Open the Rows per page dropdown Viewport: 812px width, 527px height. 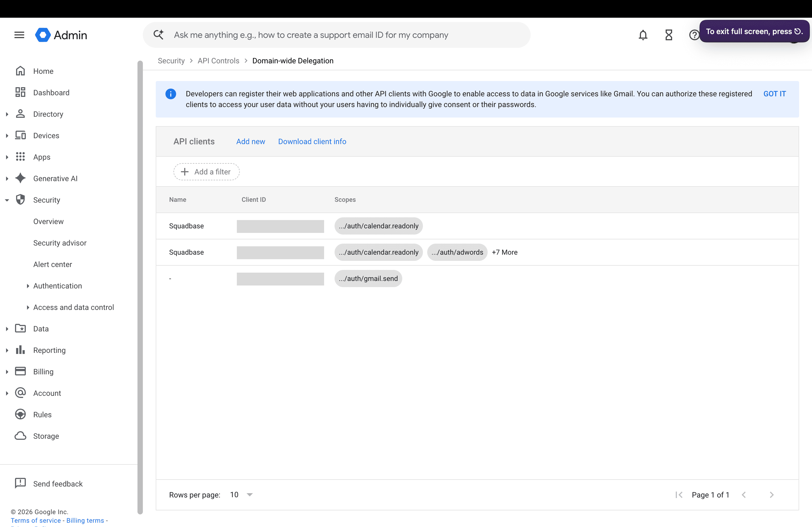(x=242, y=495)
